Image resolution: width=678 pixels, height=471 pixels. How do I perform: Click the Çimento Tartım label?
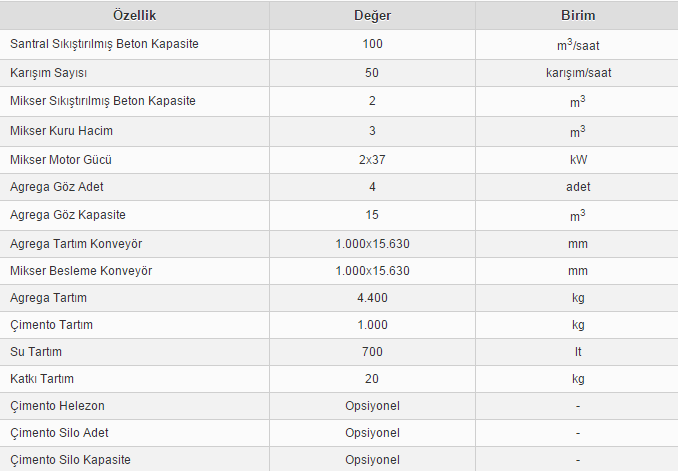51,325
